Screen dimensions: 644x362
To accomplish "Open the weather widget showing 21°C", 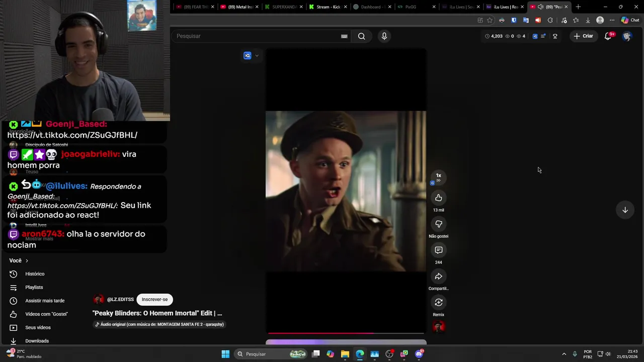I will pos(23,354).
